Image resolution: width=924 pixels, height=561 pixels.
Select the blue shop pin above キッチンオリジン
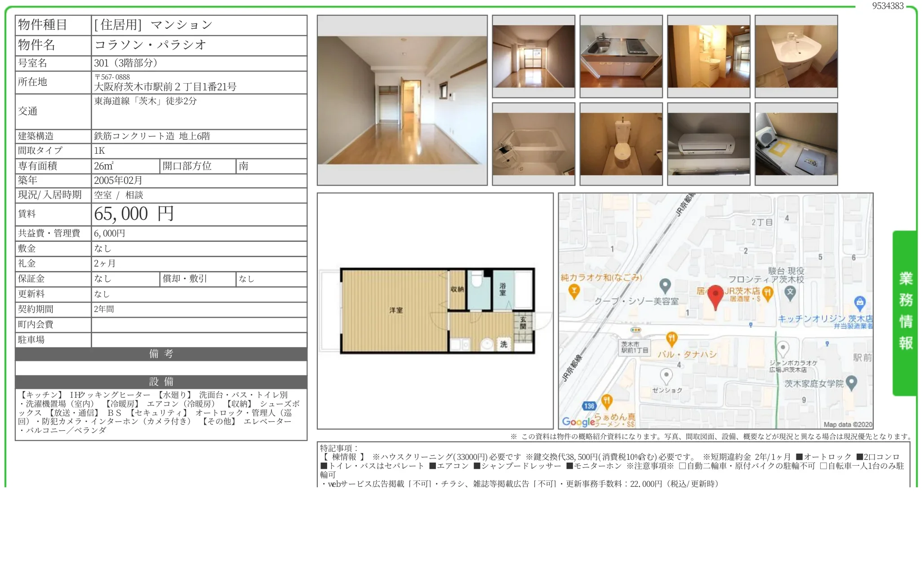(x=860, y=303)
